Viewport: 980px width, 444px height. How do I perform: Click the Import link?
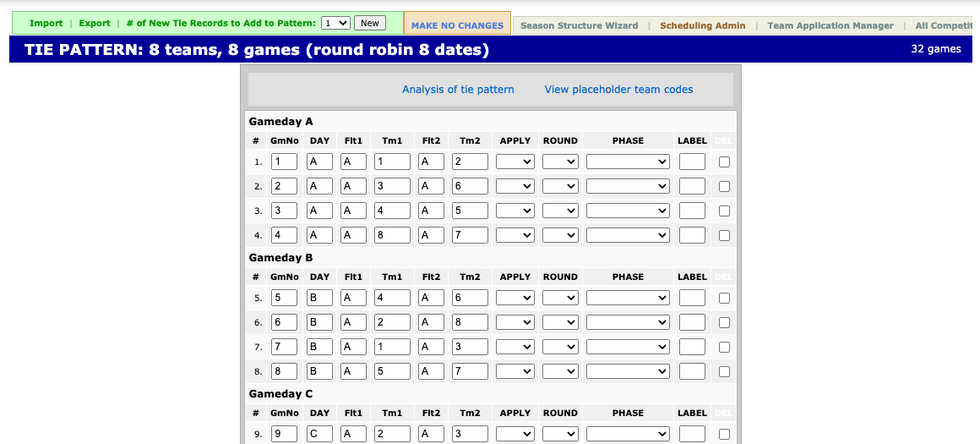pos(46,24)
